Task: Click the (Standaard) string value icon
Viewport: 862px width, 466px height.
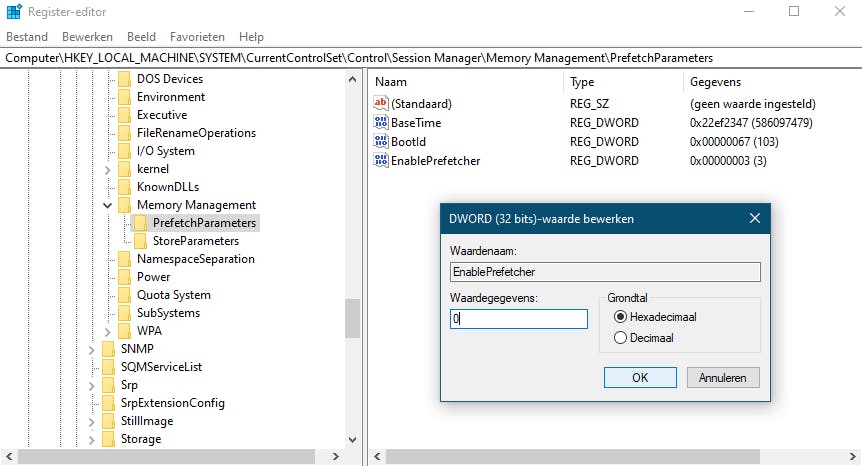Action: (x=380, y=103)
